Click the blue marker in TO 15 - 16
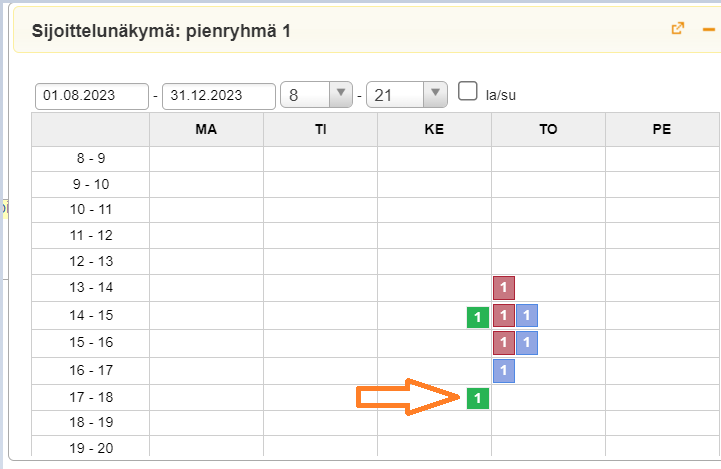This screenshot has height=469, width=721. pos(527,343)
